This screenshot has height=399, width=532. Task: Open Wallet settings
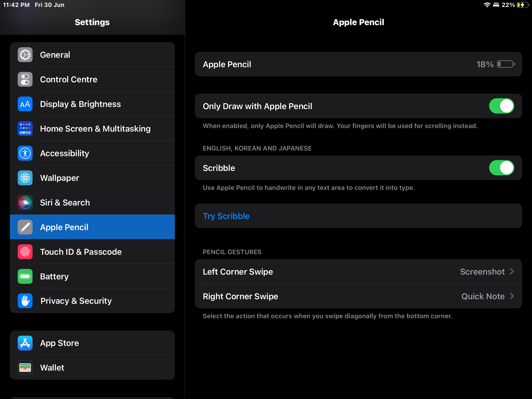click(x=92, y=367)
